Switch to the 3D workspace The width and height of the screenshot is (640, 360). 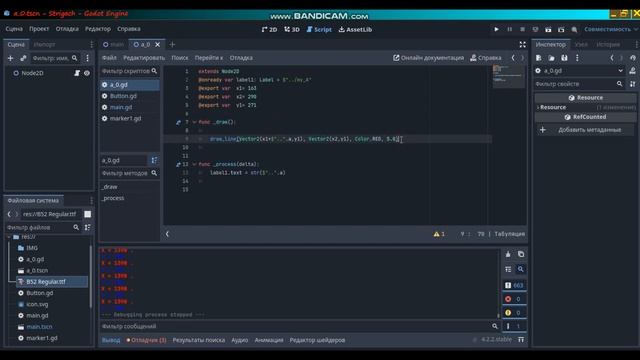[292, 29]
